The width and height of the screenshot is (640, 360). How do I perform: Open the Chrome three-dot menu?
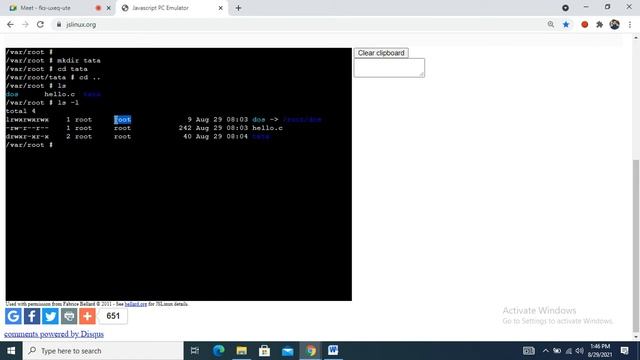pyautogui.click(x=630, y=24)
